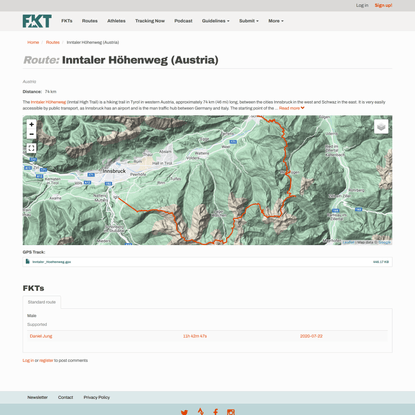Open the Inntaler Höhenweg link in description
The width and height of the screenshot is (415, 415).
coord(48,102)
